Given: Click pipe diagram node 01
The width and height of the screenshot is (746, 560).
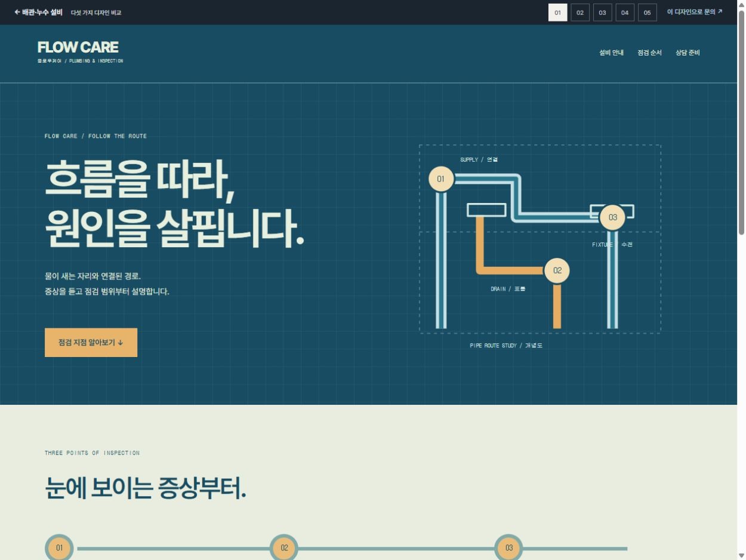Looking at the screenshot, I should 441,179.
